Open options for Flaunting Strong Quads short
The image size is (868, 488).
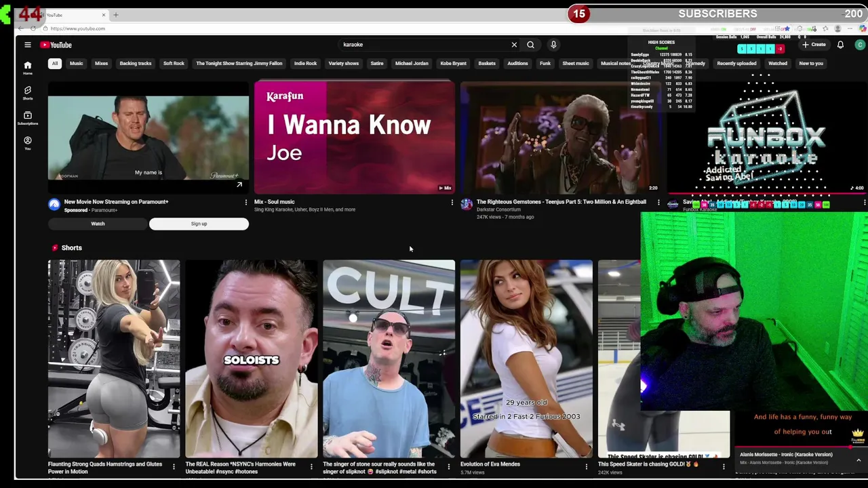pos(174,466)
